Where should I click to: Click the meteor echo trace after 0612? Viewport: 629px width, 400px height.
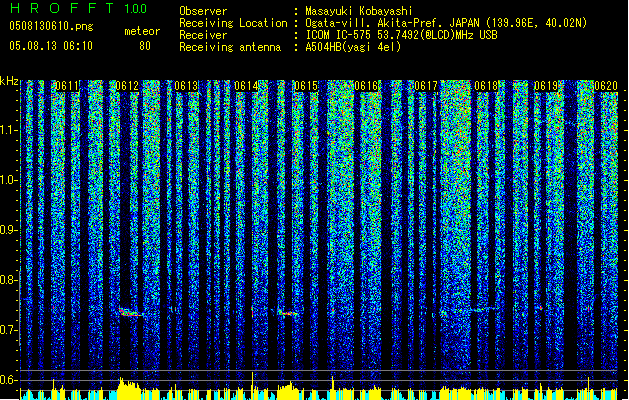click(x=130, y=312)
